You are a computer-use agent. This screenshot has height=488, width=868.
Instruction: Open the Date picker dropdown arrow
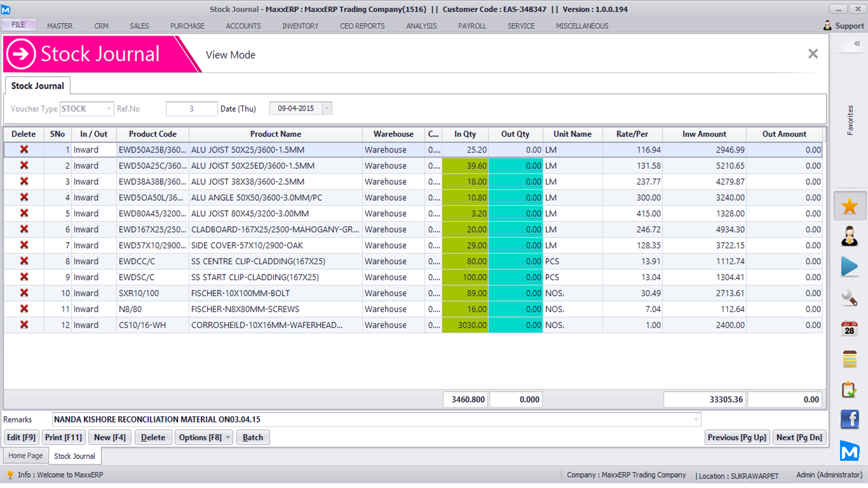(x=327, y=109)
